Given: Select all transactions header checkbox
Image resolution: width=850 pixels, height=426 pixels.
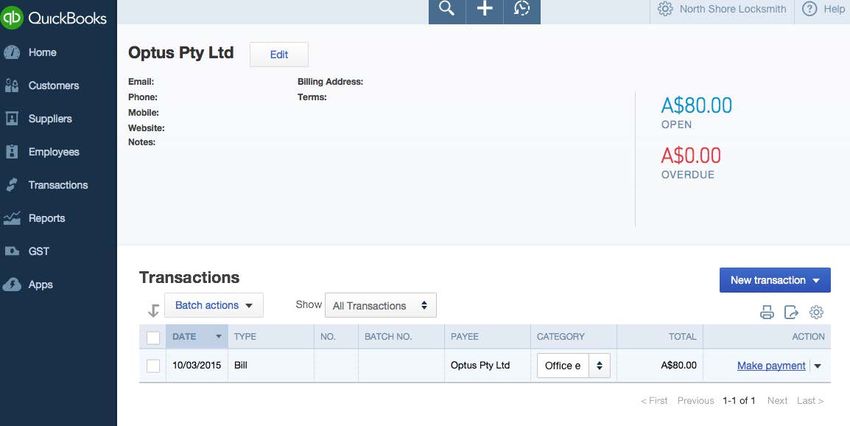Looking at the screenshot, I should 153,337.
